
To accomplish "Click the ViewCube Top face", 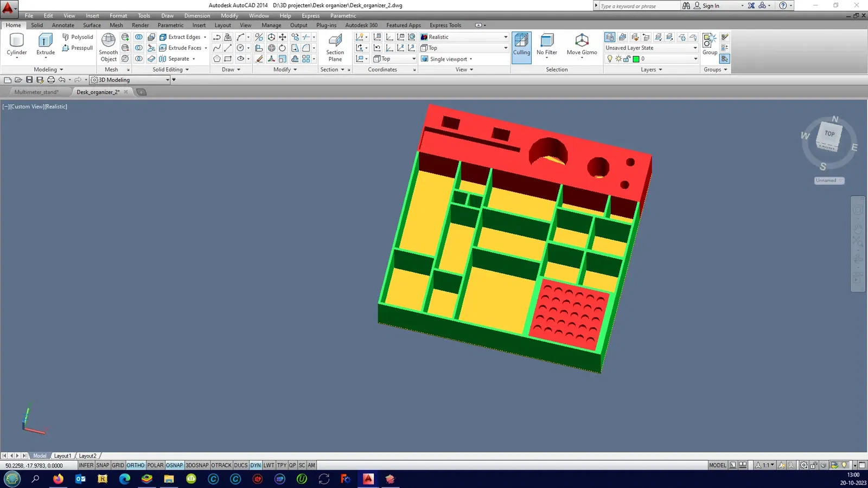I will 829,134.
